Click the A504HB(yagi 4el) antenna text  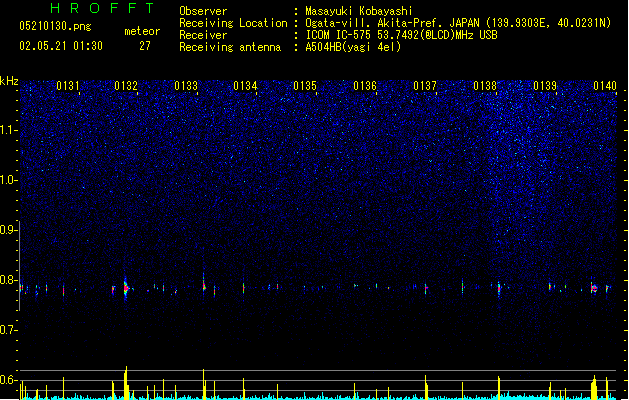click(x=353, y=47)
